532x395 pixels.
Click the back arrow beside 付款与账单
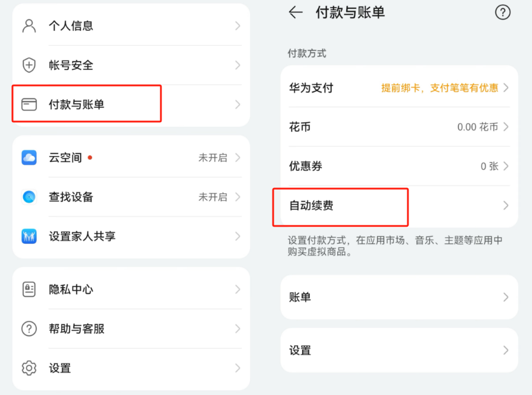coord(296,12)
